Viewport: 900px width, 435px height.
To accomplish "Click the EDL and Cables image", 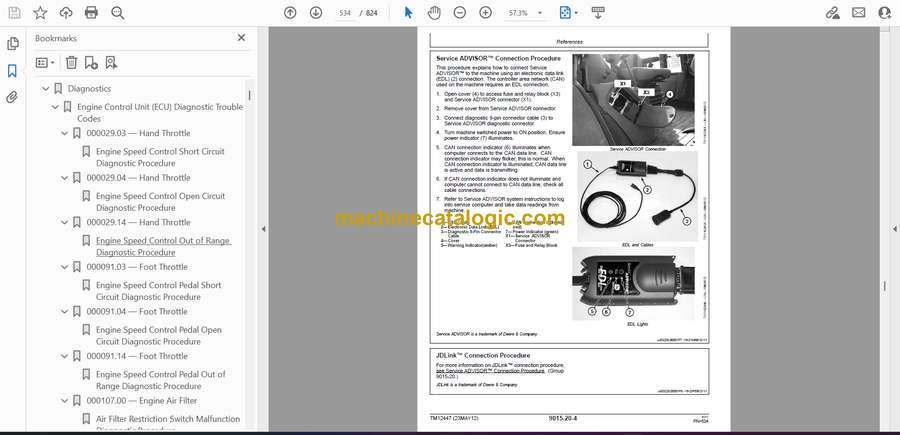I will point(638,197).
